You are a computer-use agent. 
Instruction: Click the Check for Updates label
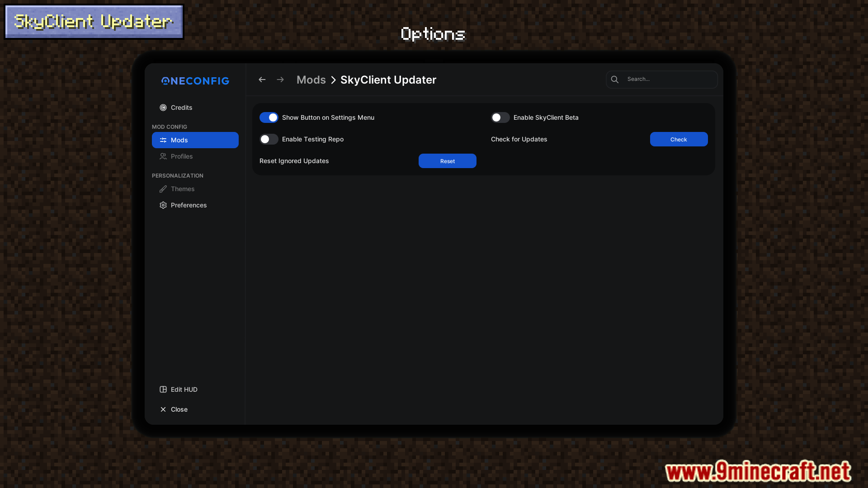point(519,139)
